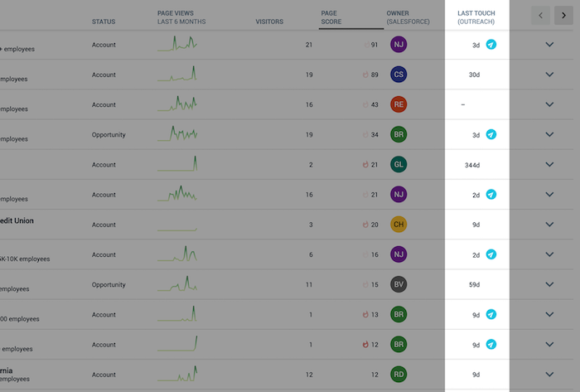
Task: Click the CH owner avatar
Action: [399, 224]
